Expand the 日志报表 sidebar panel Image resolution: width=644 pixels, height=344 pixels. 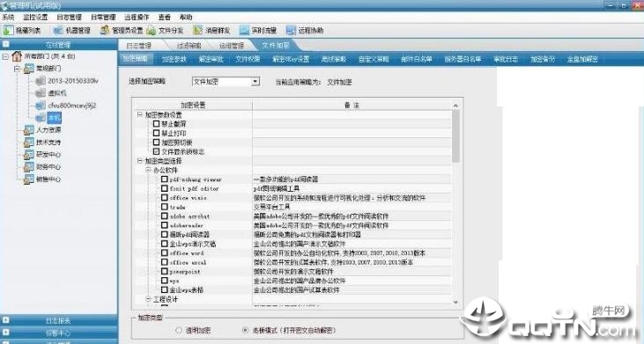[x=6, y=320]
